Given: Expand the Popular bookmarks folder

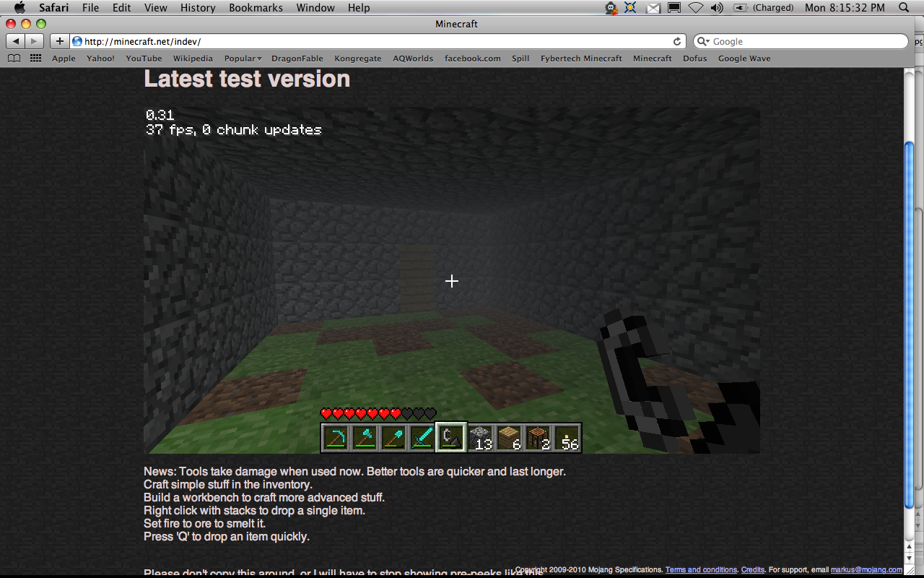Looking at the screenshot, I should (x=243, y=59).
